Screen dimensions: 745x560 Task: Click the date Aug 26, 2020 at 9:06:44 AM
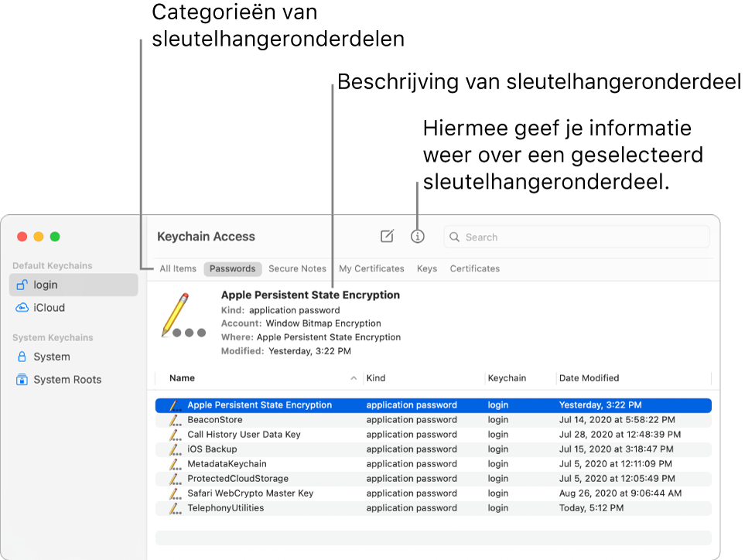(620, 493)
